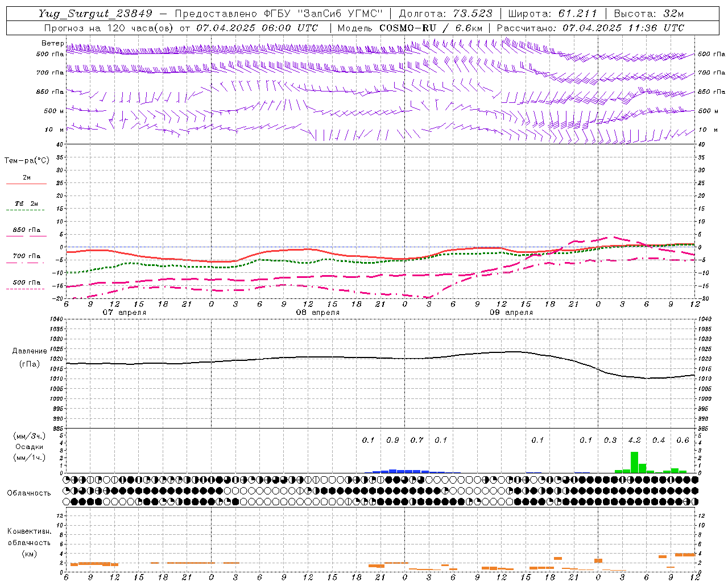Select the provider text ФГБУ "ЗапСиб УГМС"

pyautogui.click(x=324, y=14)
